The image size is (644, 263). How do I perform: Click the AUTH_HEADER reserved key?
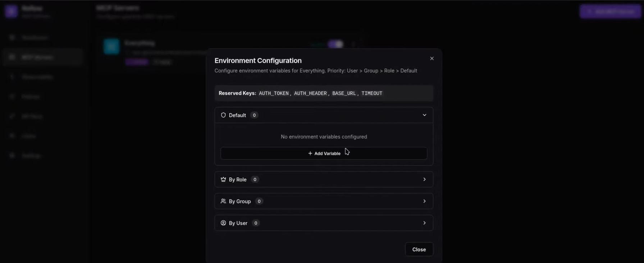pyautogui.click(x=310, y=93)
